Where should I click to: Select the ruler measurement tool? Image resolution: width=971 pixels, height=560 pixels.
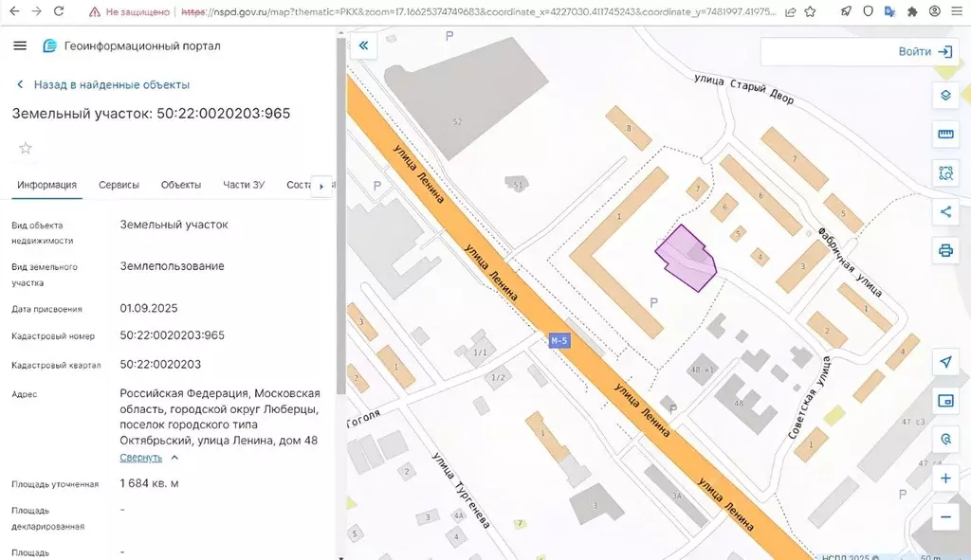944,134
